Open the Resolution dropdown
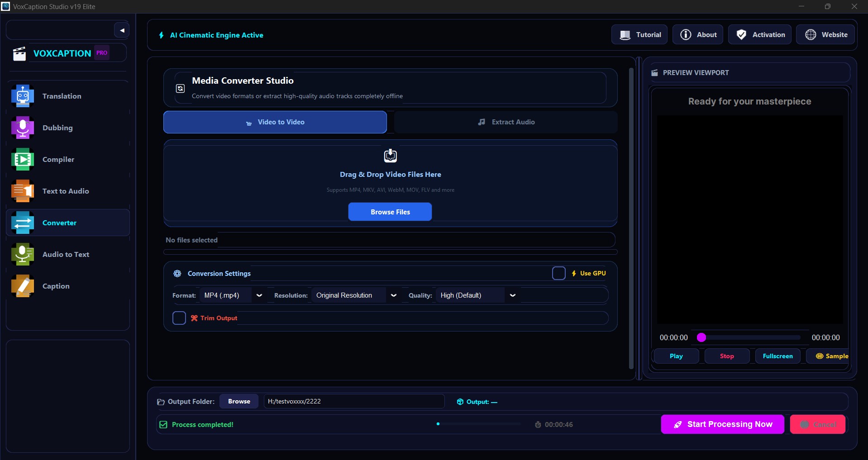 click(x=356, y=295)
